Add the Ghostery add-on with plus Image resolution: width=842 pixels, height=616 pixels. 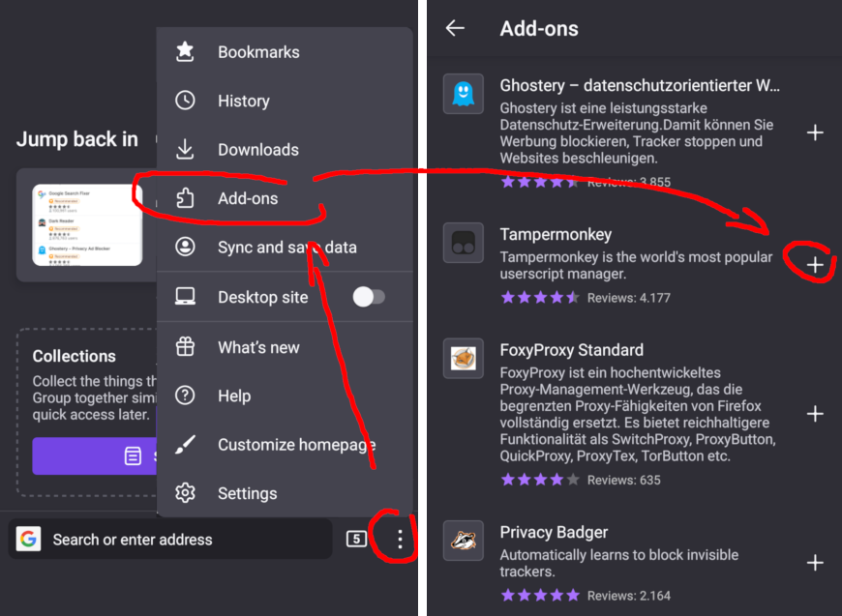point(815,132)
